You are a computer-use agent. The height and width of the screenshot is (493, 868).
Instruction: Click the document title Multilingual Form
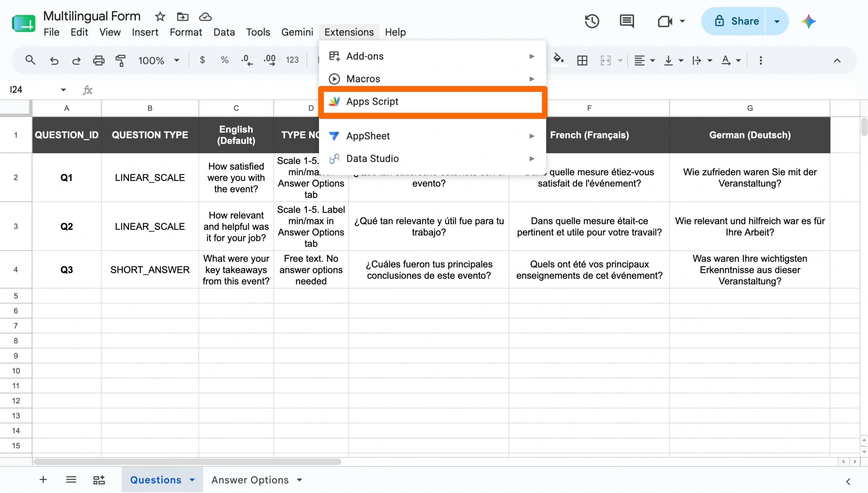pos(92,16)
